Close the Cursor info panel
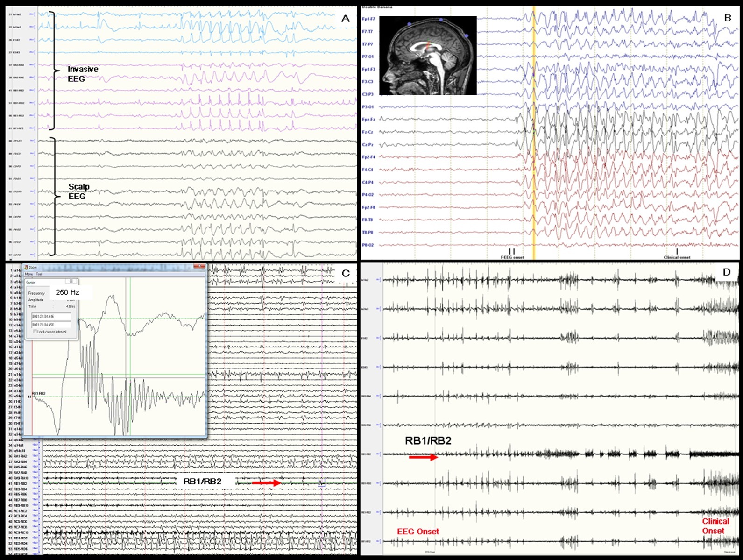 pos(71,281)
